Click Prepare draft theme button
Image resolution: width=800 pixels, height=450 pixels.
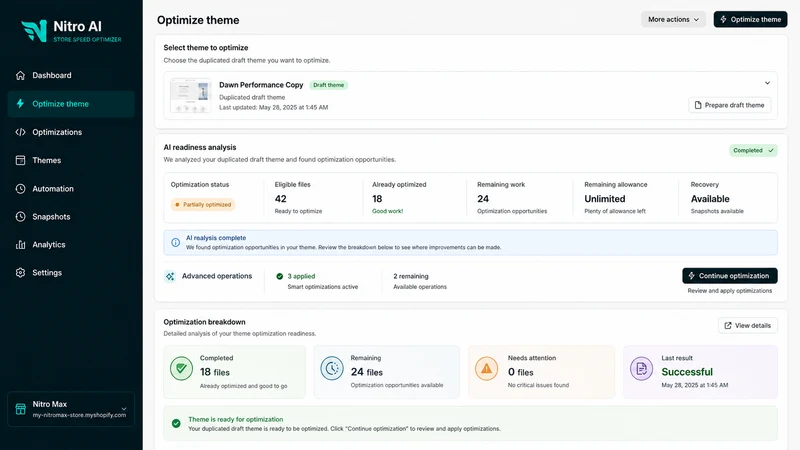pyautogui.click(x=730, y=105)
